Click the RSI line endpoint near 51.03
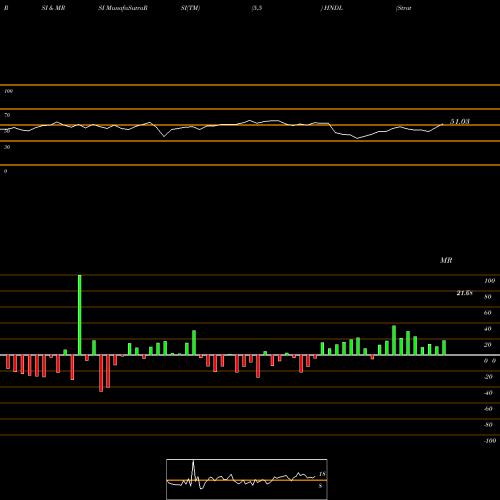The image size is (500, 500). click(443, 124)
